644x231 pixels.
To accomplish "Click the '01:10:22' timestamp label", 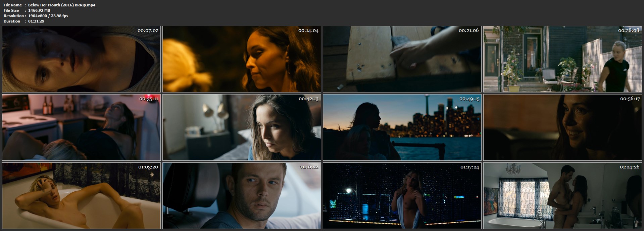I will click(308, 167).
